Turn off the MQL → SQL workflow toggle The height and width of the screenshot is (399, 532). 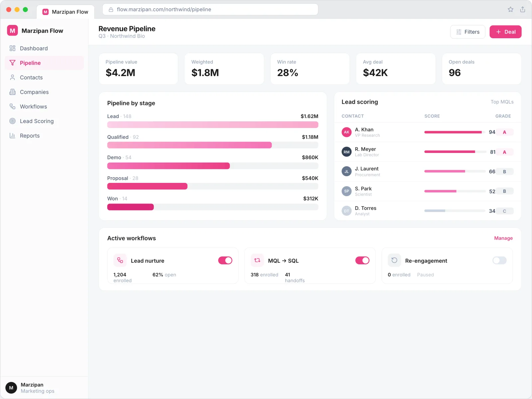pos(362,260)
